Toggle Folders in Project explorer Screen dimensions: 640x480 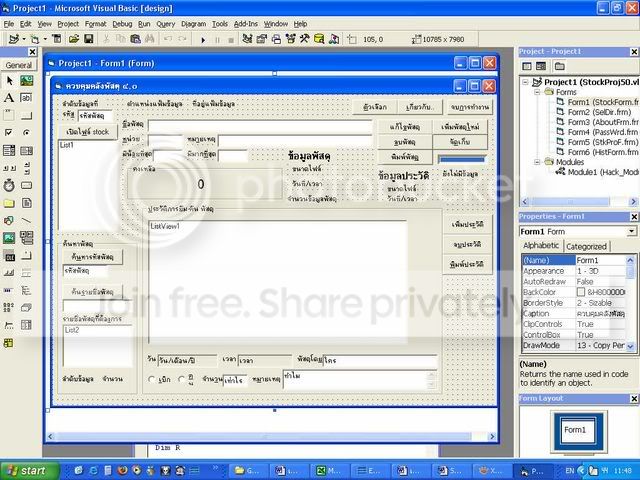click(x=559, y=66)
